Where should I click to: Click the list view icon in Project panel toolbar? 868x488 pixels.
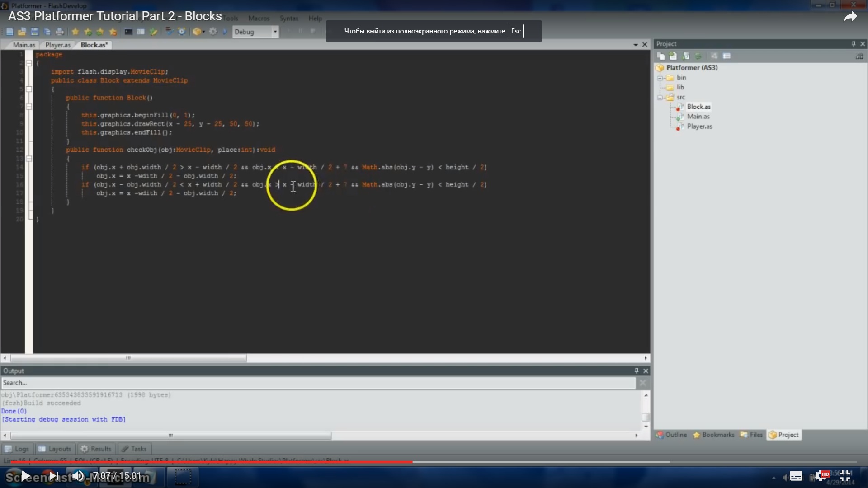pyautogui.click(x=726, y=56)
